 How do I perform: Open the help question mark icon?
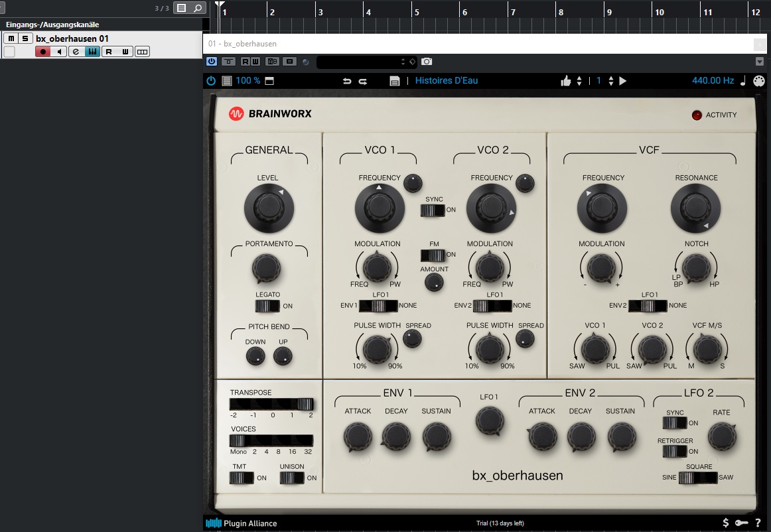point(758,523)
